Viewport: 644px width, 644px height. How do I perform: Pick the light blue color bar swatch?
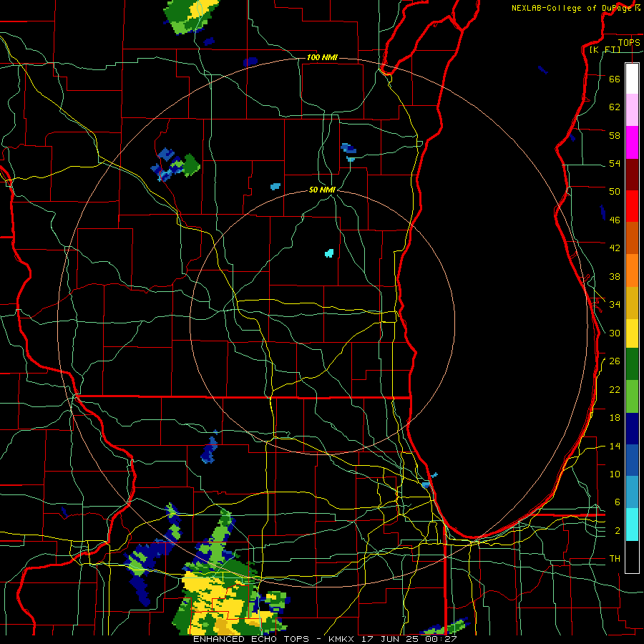pos(632,492)
